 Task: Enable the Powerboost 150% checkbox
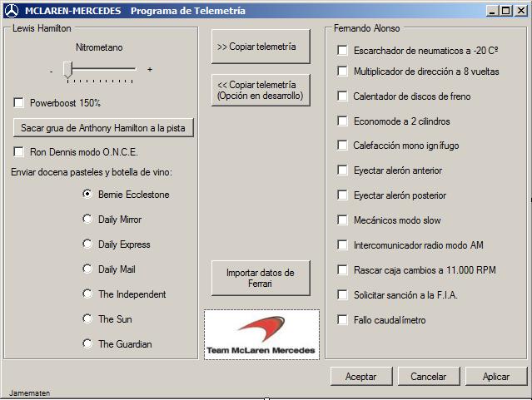click(x=19, y=103)
